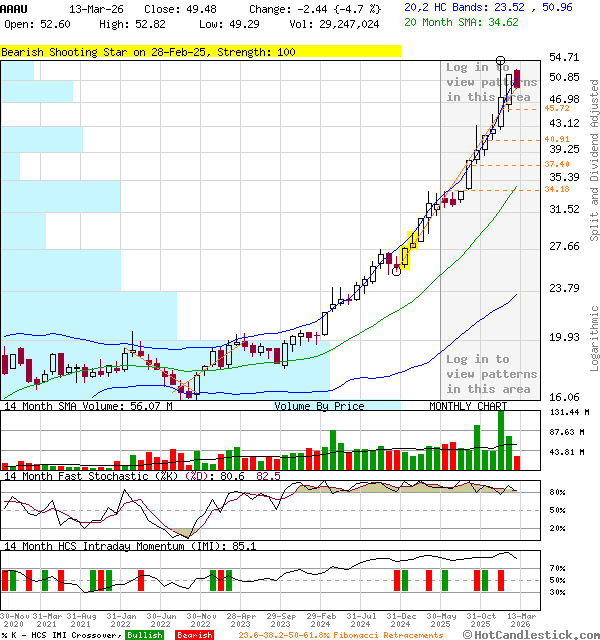Click the Volume By Price label
This screenshot has height=640, width=600.
click(x=319, y=406)
